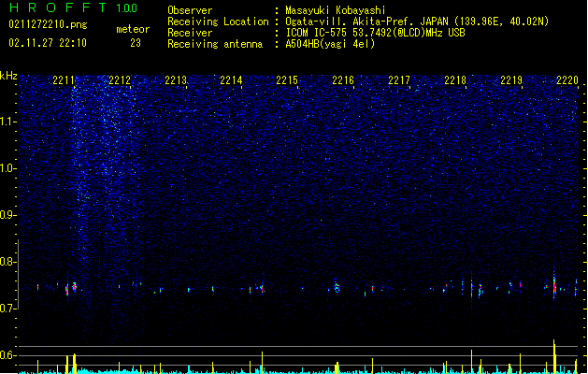The image size is (588, 374).
Task: Select the Ogata-vill. Akita-Pref. JAPAN location text
Action: [x=417, y=22]
